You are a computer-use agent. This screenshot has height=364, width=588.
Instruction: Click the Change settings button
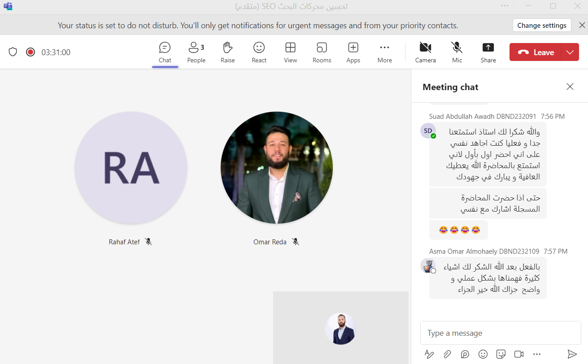tap(542, 25)
